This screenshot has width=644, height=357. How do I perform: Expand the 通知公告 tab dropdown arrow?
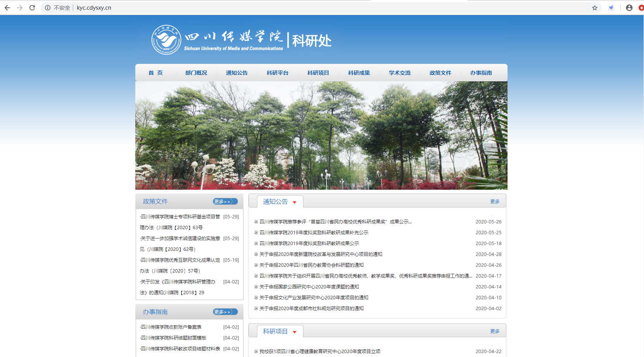tap(295, 202)
